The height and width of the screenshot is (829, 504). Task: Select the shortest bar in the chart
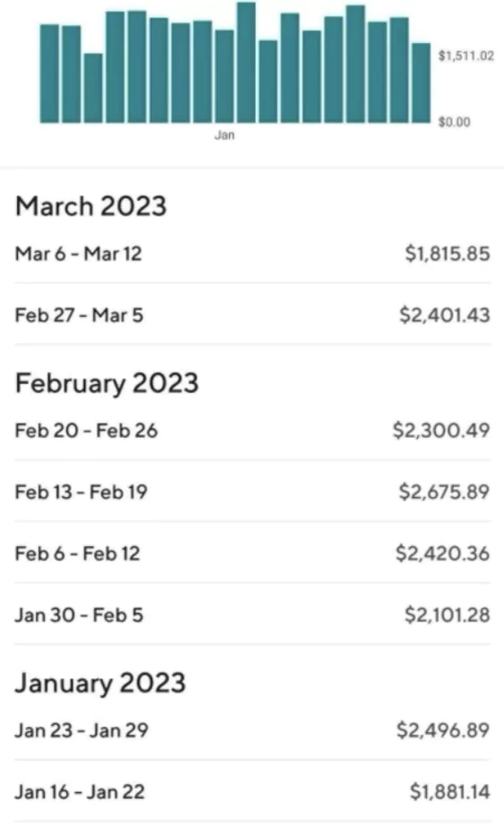93,88
